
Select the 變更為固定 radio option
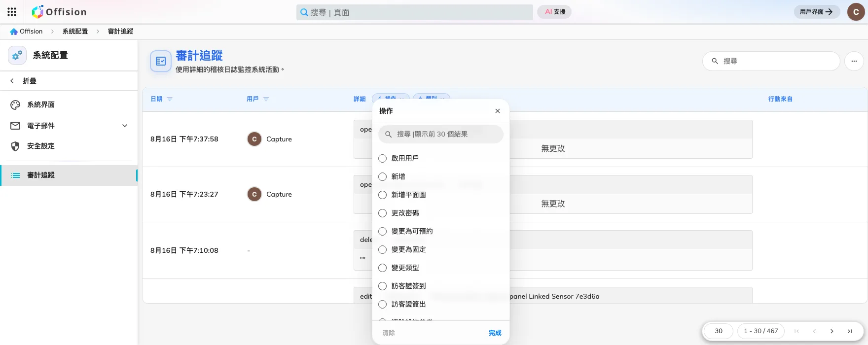click(x=382, y=249)
